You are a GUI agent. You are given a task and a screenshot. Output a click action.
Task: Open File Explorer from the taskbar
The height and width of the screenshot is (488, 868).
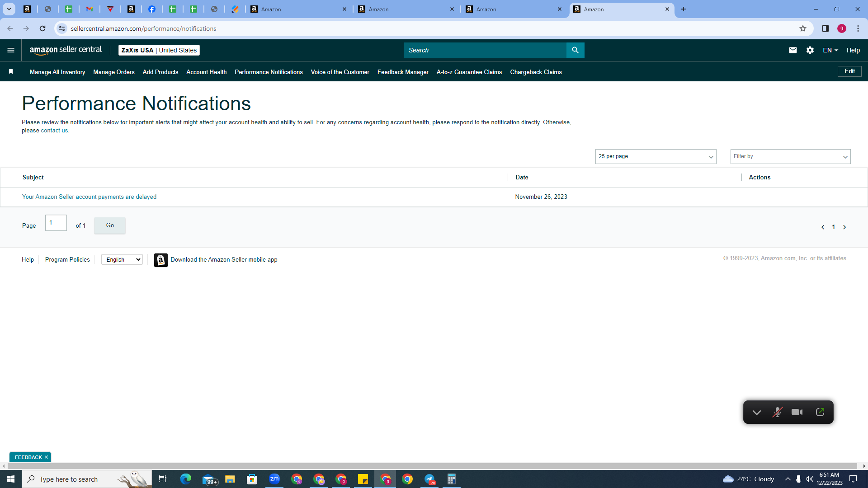(x=230, y=479)
